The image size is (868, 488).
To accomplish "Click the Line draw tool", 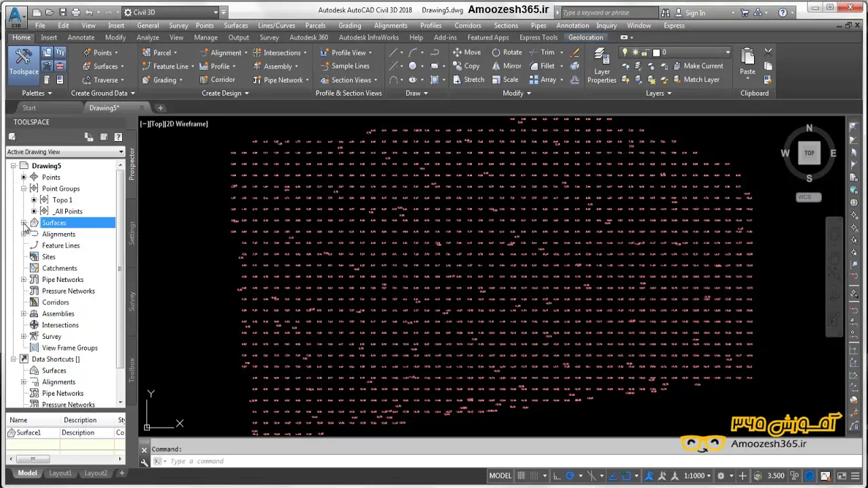I will [x=393, y=52].
